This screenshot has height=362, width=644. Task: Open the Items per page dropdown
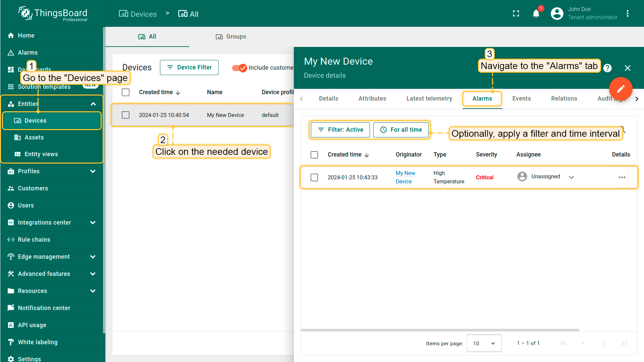[484, 343]
